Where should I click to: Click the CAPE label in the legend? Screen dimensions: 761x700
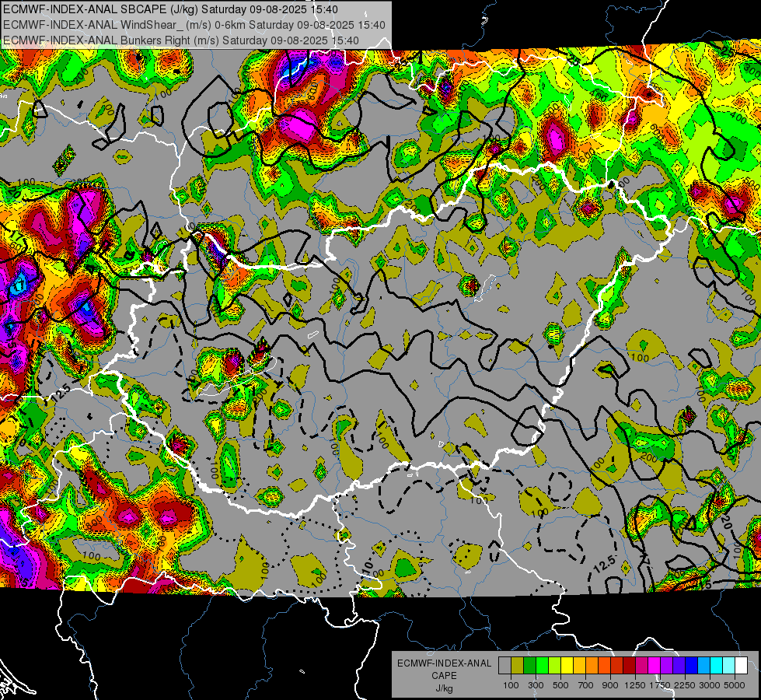pyautogui.click(x=444, y=676)
